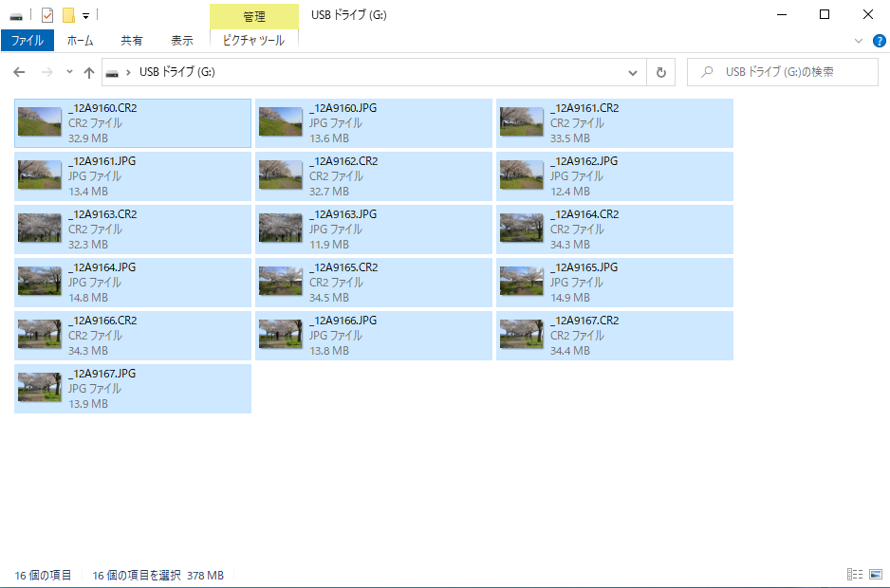Open Customize Quick Access Toolbar dropdown
Screen dimensions: 890x588
85,16
